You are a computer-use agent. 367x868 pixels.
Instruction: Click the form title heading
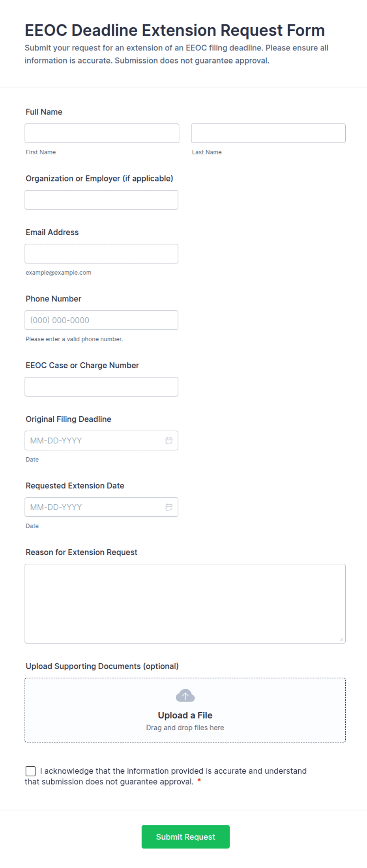click(175, 30)
